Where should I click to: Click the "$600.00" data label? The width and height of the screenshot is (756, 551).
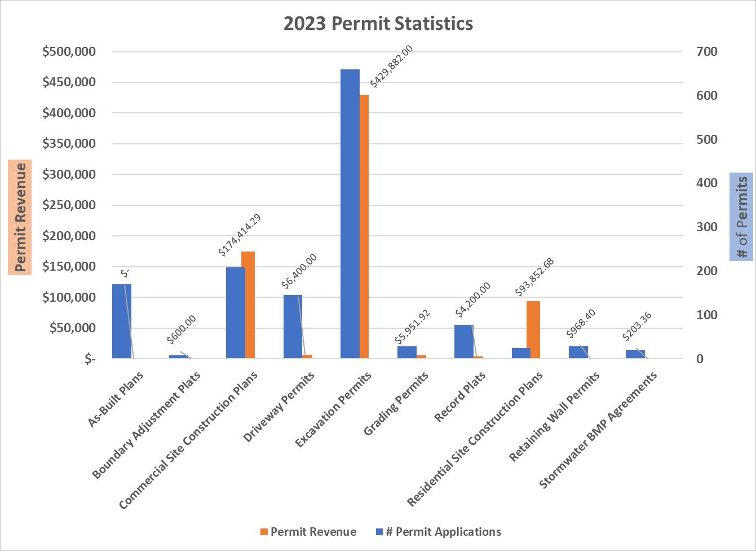[182, 329]
